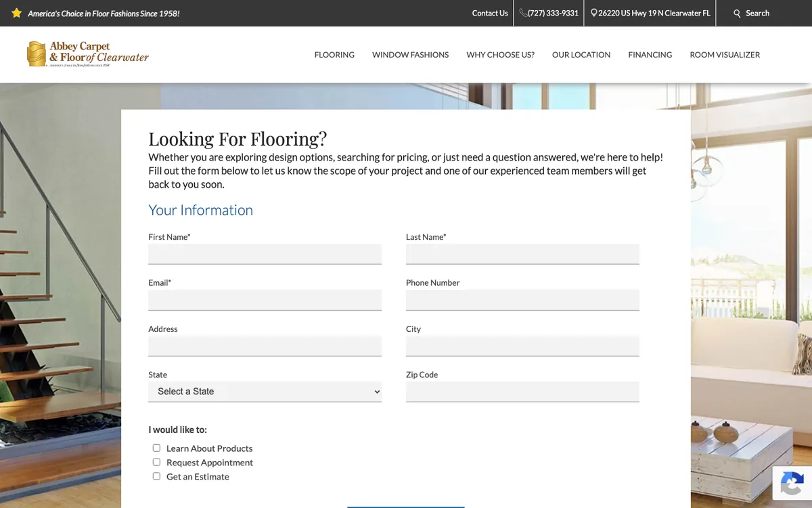Visit the Financing page
812x508 pixels.
(650, 55)
